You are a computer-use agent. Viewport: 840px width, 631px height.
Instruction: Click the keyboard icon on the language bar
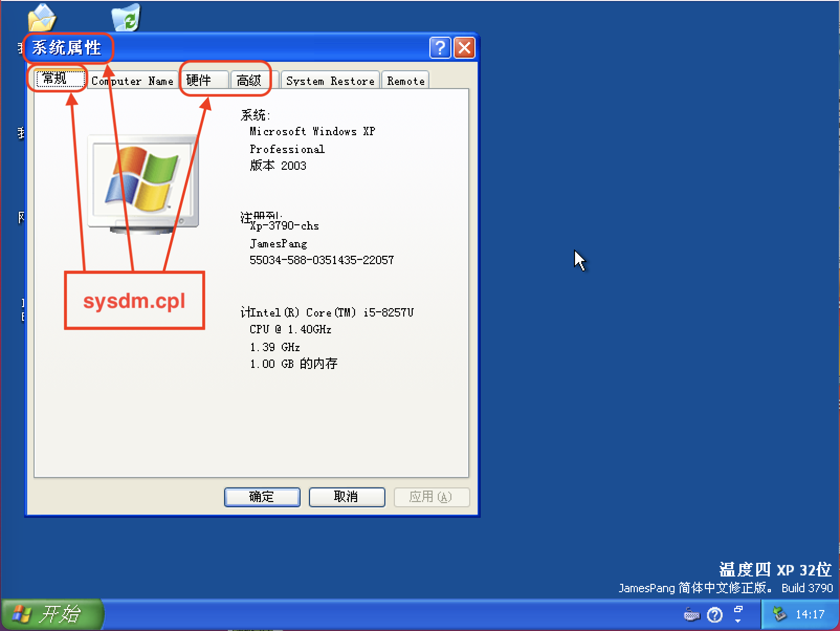click(x=692, y=614)
